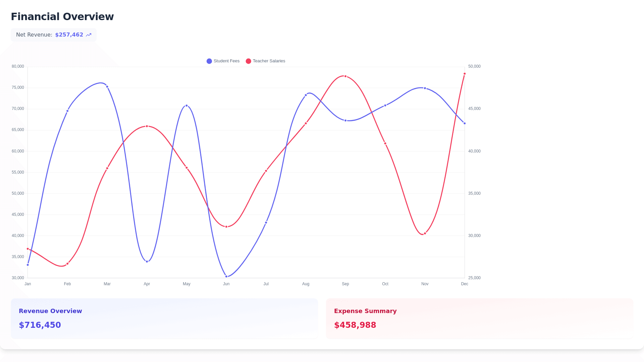Viewport: 644px width, 362px height.
Task: Click the Student Fees data point for November
Action: coord(425,88)
